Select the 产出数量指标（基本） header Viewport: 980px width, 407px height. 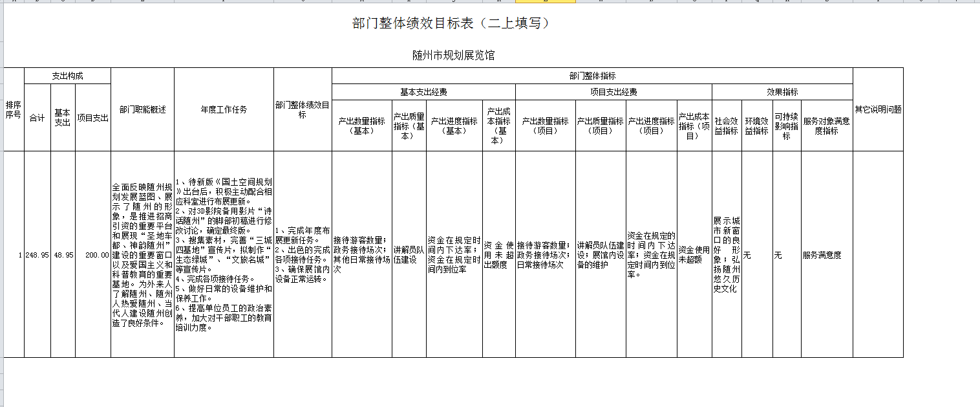[x=361, y=126]
